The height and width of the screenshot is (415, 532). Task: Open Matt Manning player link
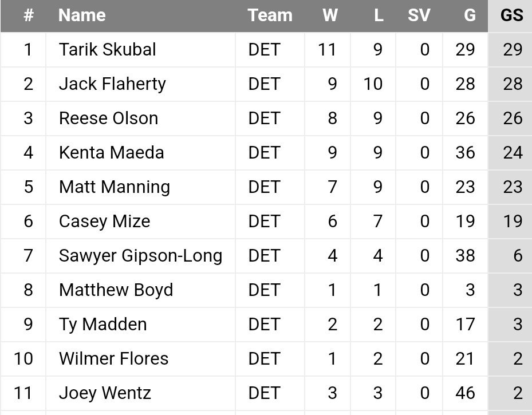pyautogui.click(x=114, y=187)
